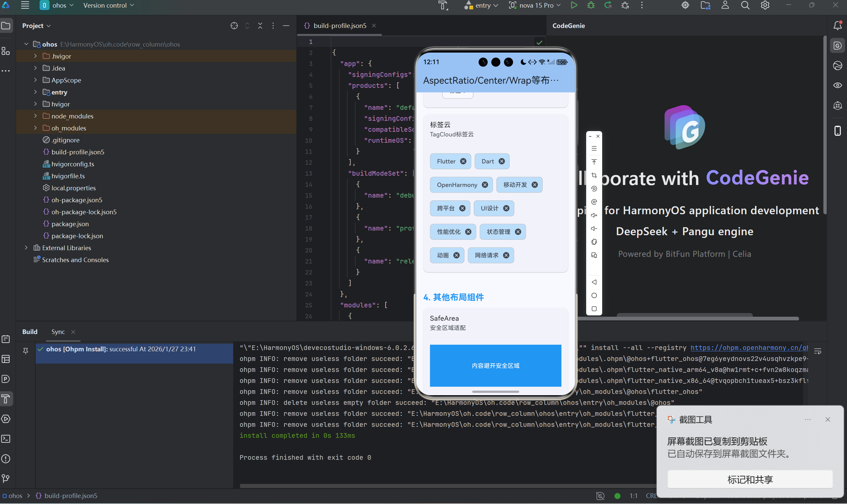Image resolution: width=847 pixels, height=504 pixels.
Task: Click the Debug bug icon
Action: 591,5
